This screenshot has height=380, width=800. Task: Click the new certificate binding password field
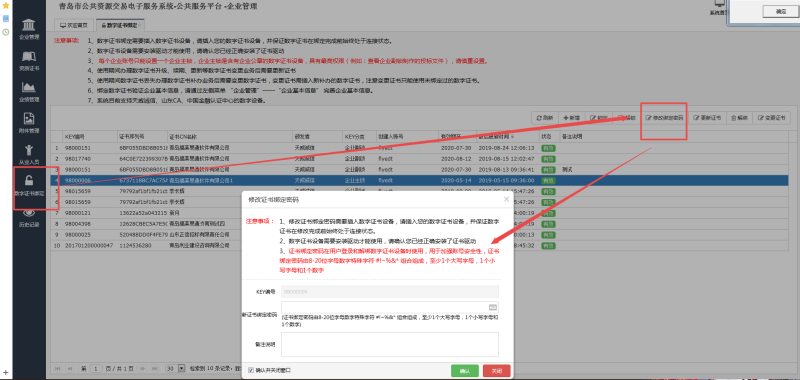[390, 307]
